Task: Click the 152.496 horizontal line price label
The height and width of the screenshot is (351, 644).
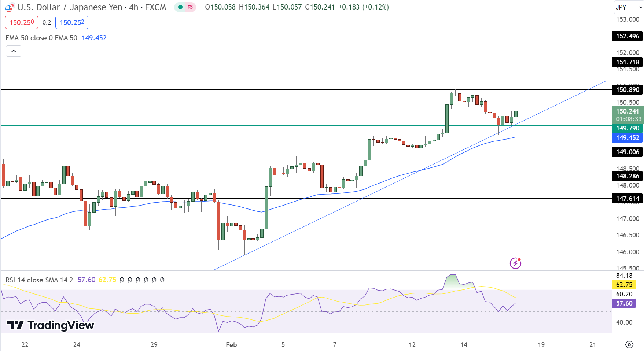Action: (x=628, y=36)
